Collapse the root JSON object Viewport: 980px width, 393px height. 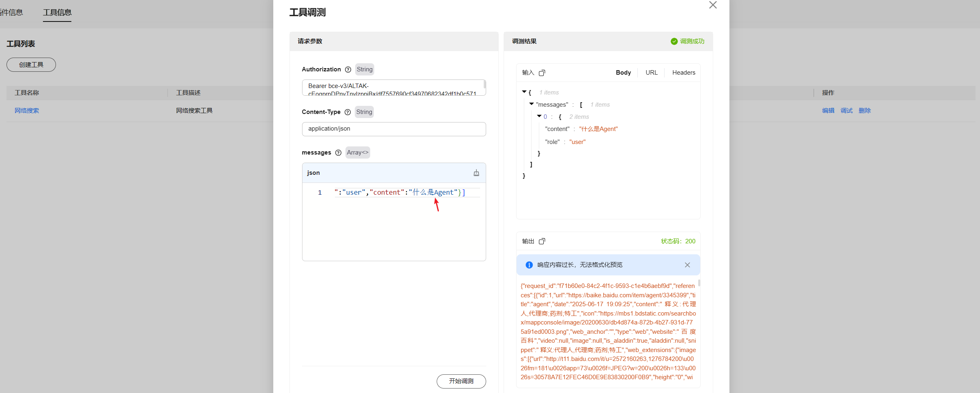tap(524, 92)
